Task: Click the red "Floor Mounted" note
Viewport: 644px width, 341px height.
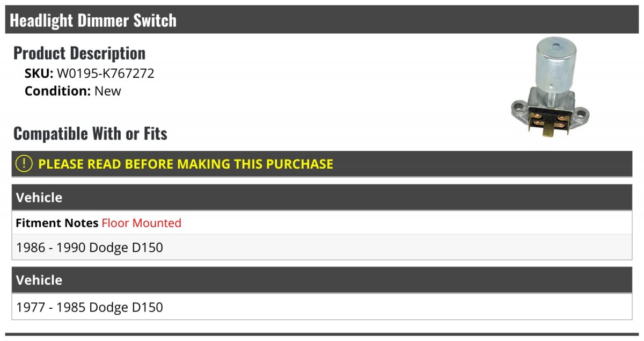Action: click(142, 223)
